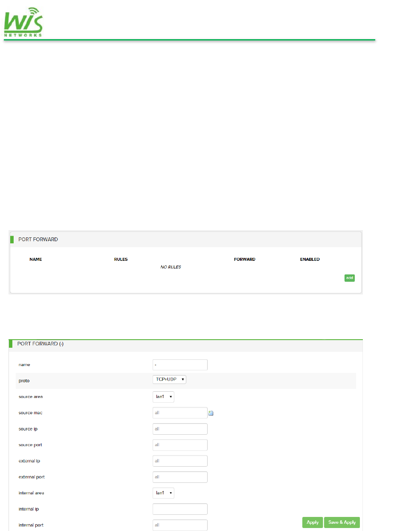Click the proto field label
This screenshot has width=420, height=531.
[24, 381]
